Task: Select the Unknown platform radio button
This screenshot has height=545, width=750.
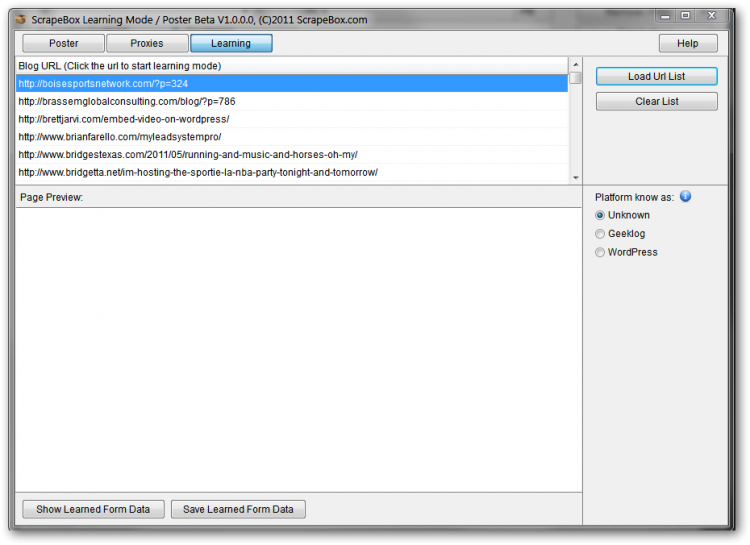Action: (600, 215)
